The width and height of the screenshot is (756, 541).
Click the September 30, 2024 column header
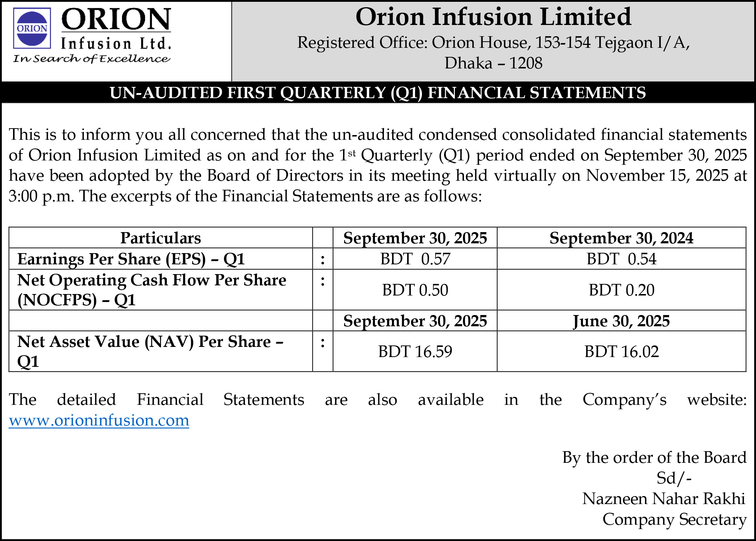pos(621,238)
